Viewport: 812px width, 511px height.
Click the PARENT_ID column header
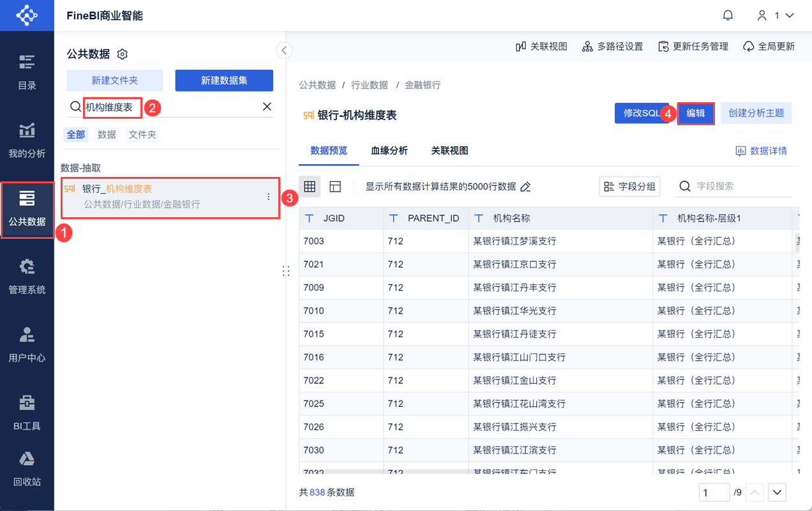coord(426,218)
